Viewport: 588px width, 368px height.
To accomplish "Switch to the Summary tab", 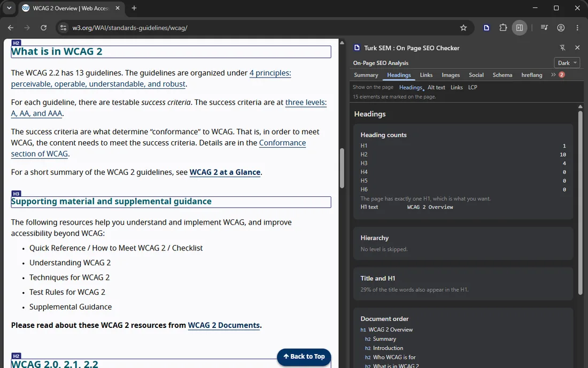I will [366, 75].
